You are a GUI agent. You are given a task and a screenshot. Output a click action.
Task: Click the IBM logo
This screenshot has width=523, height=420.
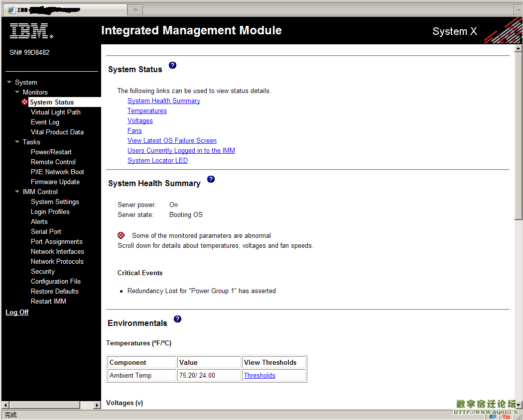point(31,31)
